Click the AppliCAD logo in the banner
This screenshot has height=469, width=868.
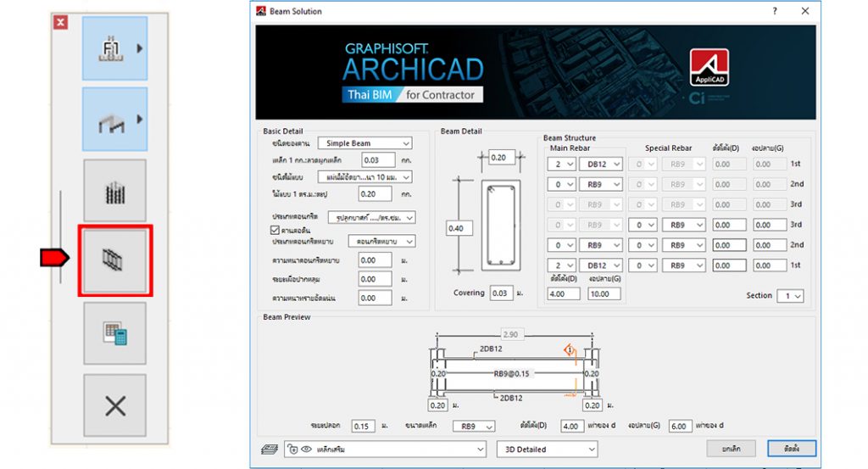coord(709,68)
